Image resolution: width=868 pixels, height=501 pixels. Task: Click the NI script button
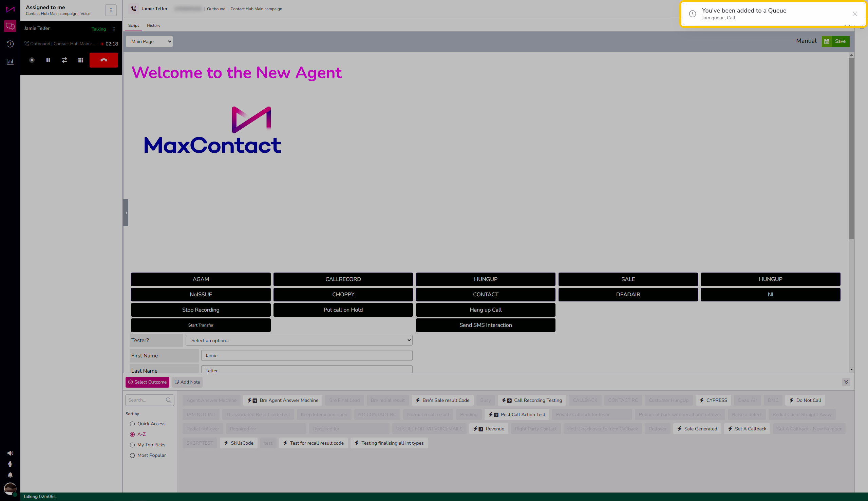pyautogui.click(x=770, y=295)
